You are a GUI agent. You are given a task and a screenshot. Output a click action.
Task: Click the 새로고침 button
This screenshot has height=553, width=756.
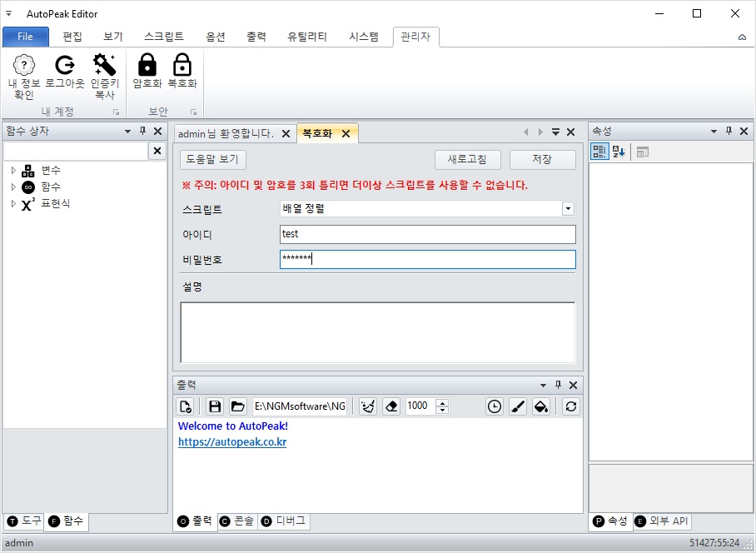[x=467, y=160]
